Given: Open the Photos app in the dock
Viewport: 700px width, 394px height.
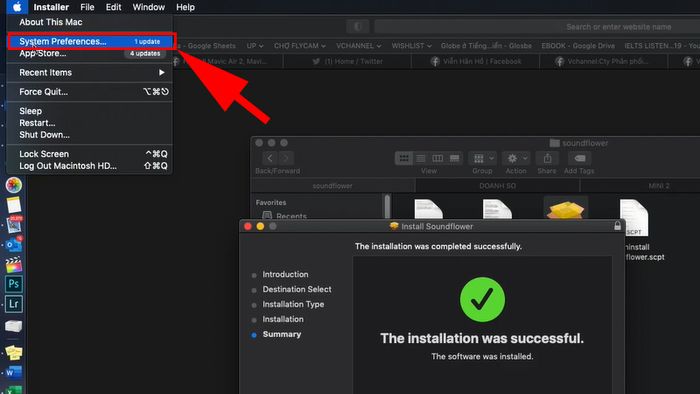Looking at the screenshot, I should tap(14, 185).
